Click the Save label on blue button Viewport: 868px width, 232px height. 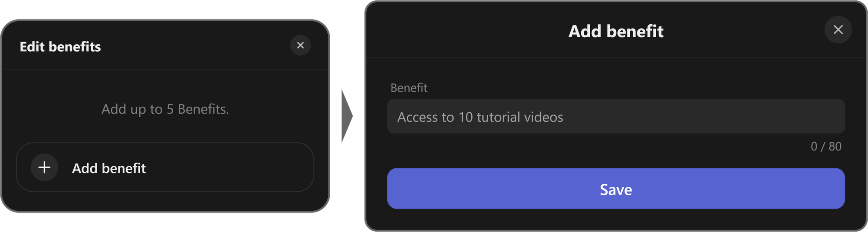pos(616,190)
